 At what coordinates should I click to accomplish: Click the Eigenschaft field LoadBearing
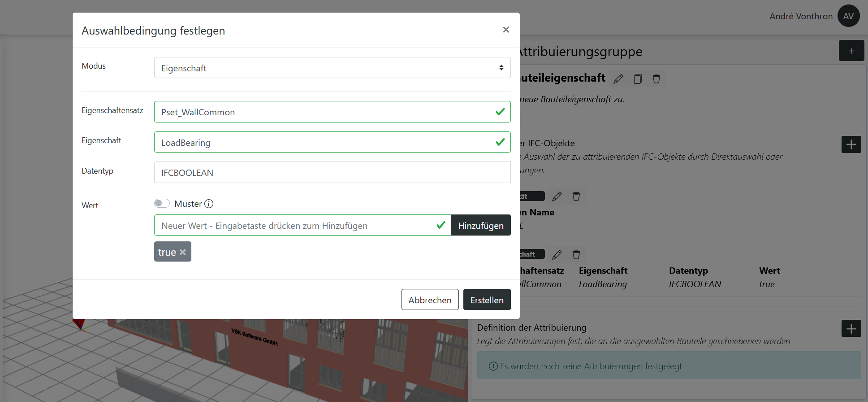332,142
